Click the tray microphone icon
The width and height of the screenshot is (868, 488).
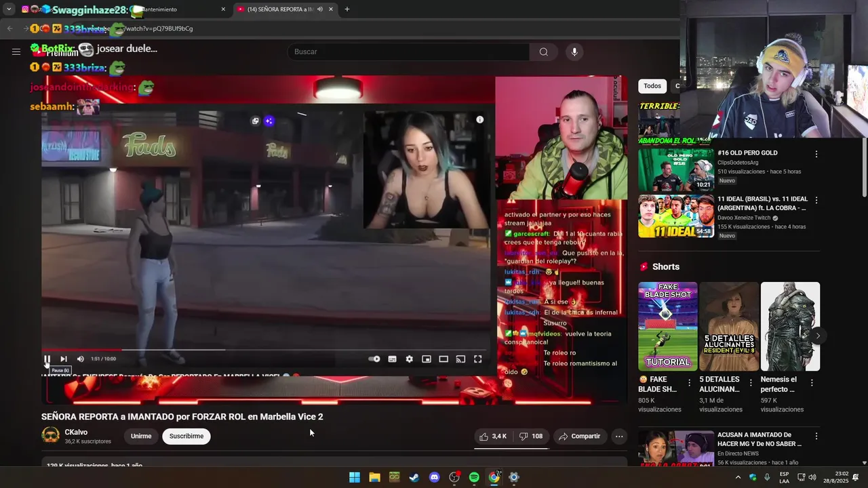[767, 477]
